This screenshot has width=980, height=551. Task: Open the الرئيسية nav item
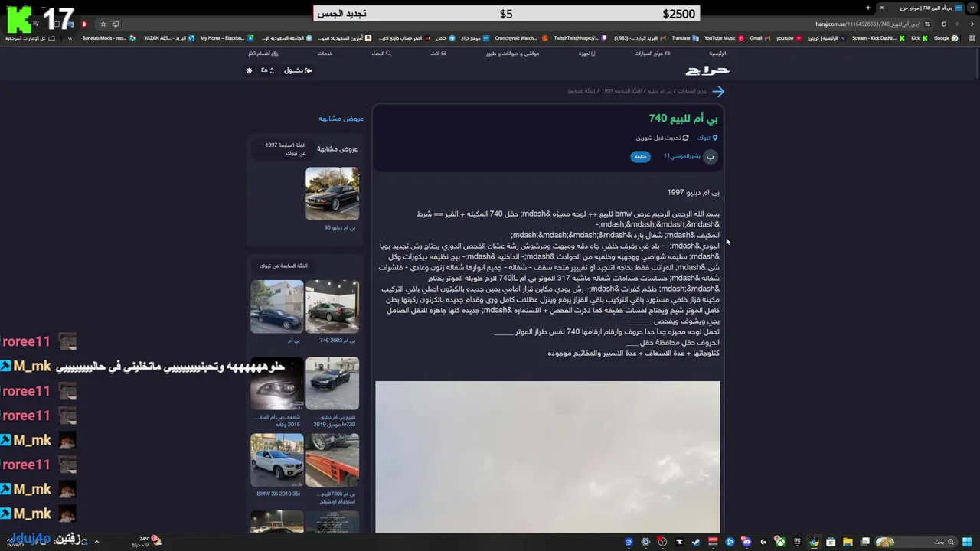click(x=717, y=54)
